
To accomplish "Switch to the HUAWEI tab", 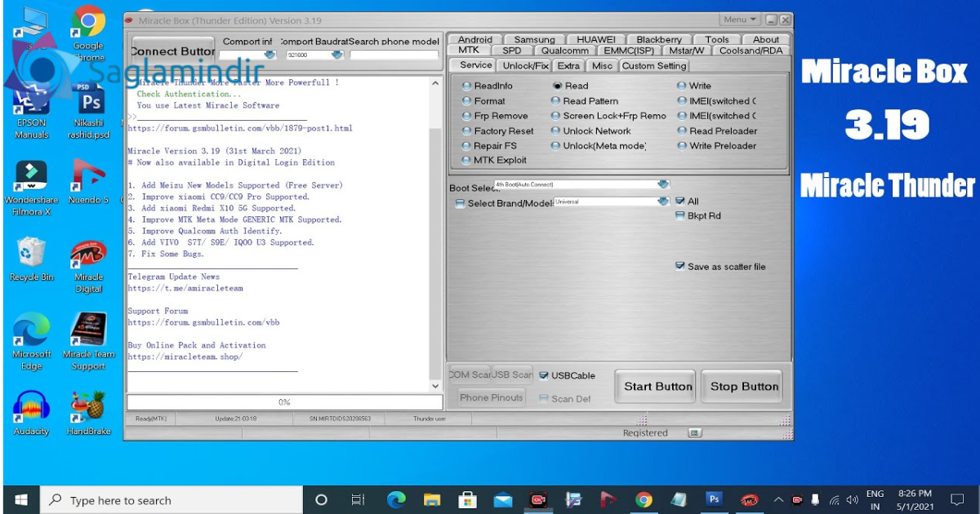I will pos(596,39).
